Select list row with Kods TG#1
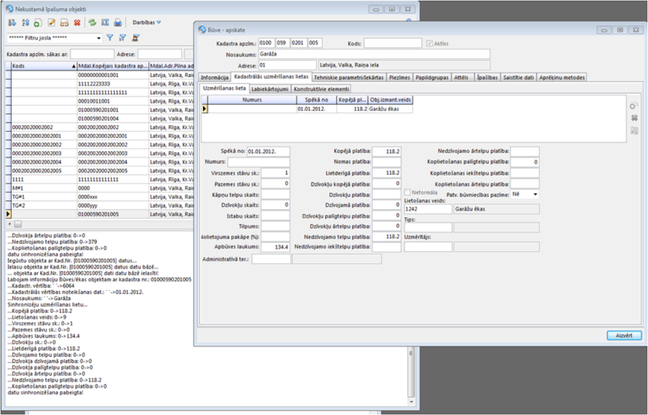The image size is (648, 415). pyautogui.click(x=99, y=197)
